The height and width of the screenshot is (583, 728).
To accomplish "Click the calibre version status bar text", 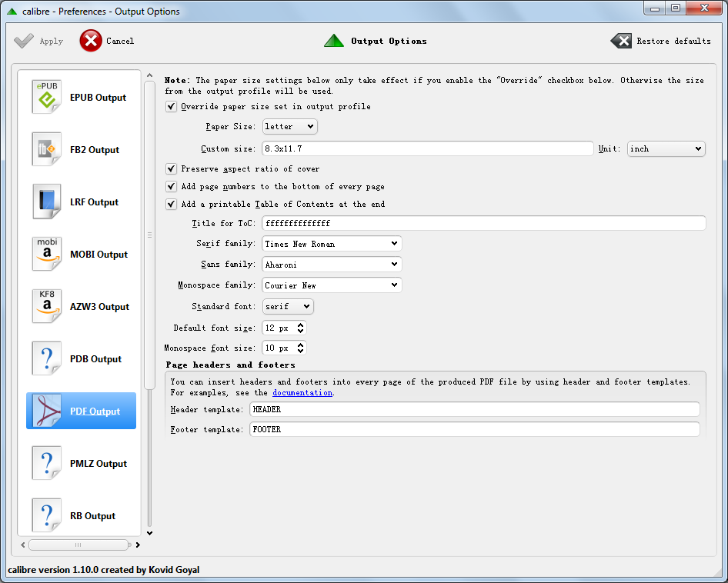I will (104, 569).
